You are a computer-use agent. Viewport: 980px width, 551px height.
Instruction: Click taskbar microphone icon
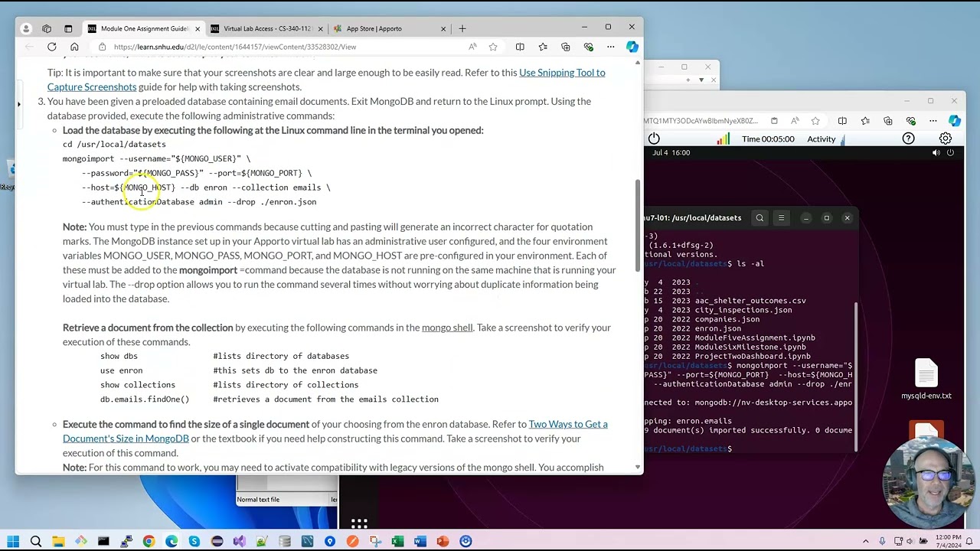[x=882, y=541]
